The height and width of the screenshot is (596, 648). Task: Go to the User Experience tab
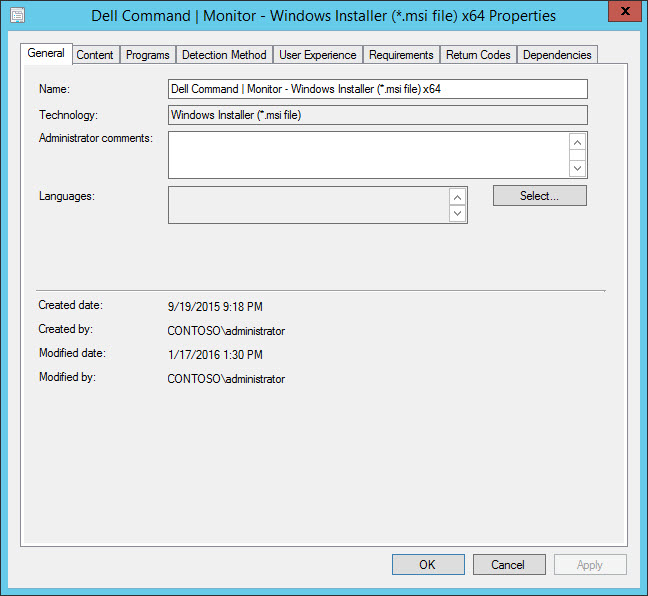(317, 55)
